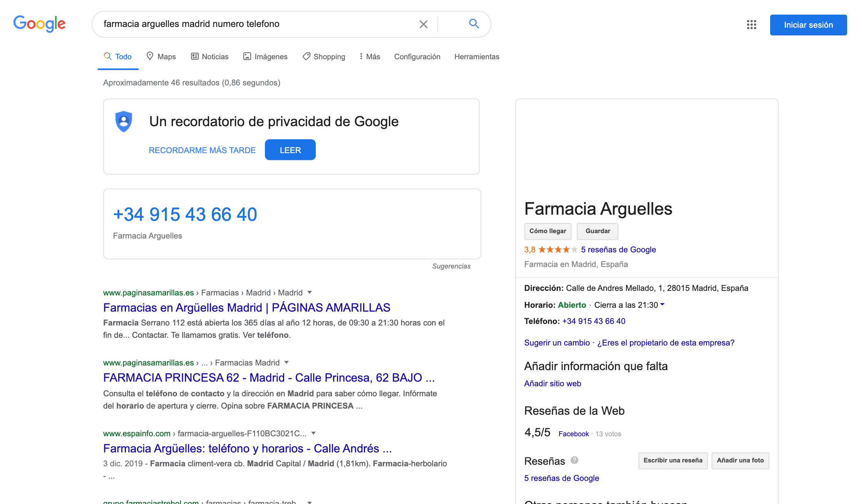
Task: Open the Google apps grid icon
Action: click(751, 25)
